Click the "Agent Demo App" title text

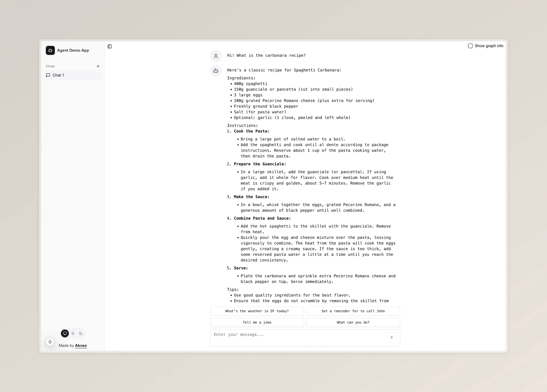pyautogui.click(x=73, y=50)
